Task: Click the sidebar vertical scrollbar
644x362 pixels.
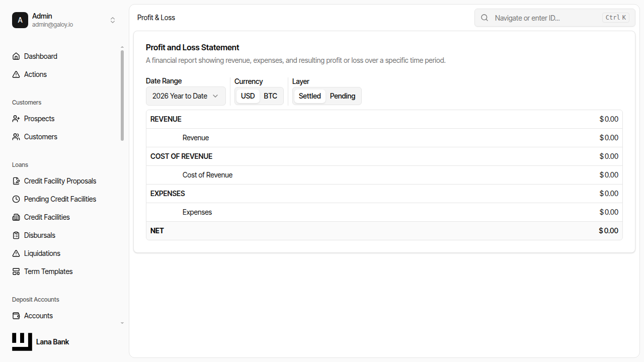Action: tap(122, 96)
